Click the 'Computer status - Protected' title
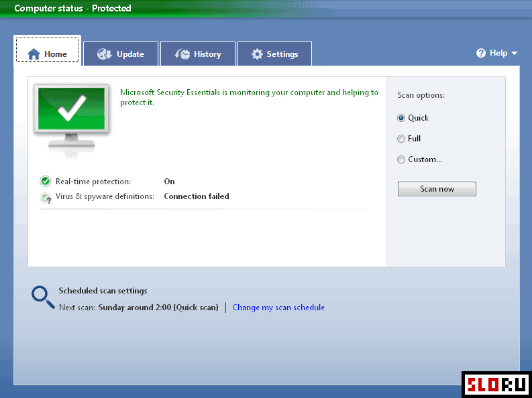The height and width of the screenshot is (398, 532). coord(72,8)
